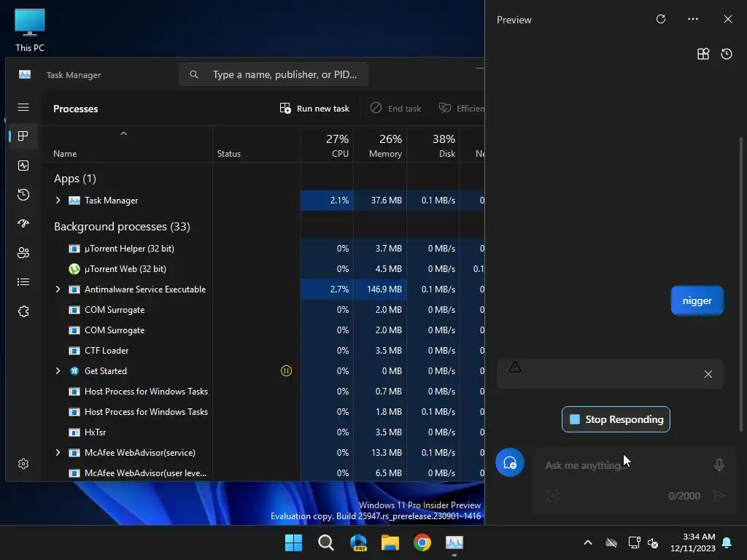Viewport: 747px width, 560px height.
Task: Open the Services page in sidebar
Action: 23,311
